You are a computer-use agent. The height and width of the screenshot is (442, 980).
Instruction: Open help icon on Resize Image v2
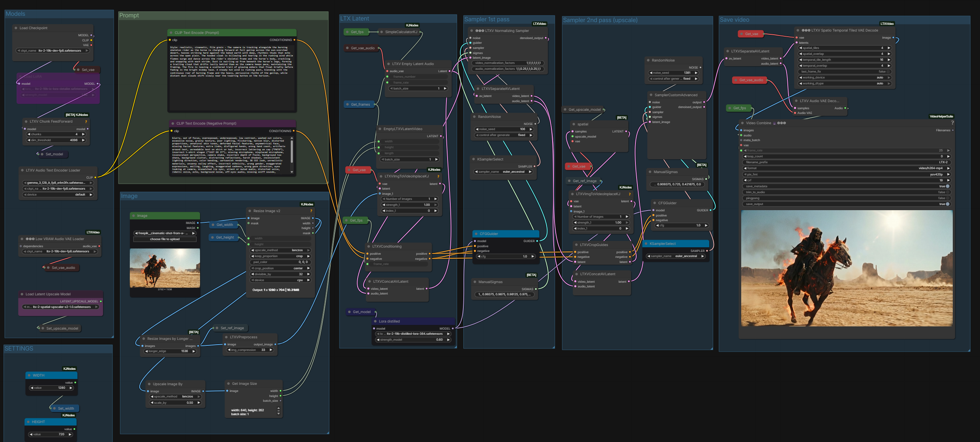[311, 211]
